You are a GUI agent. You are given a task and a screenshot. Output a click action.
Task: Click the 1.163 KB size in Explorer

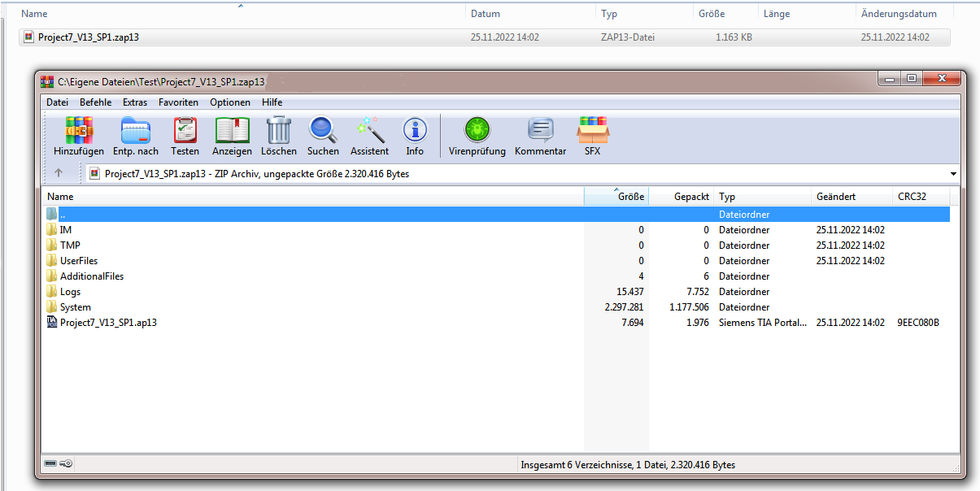[734, 37]
